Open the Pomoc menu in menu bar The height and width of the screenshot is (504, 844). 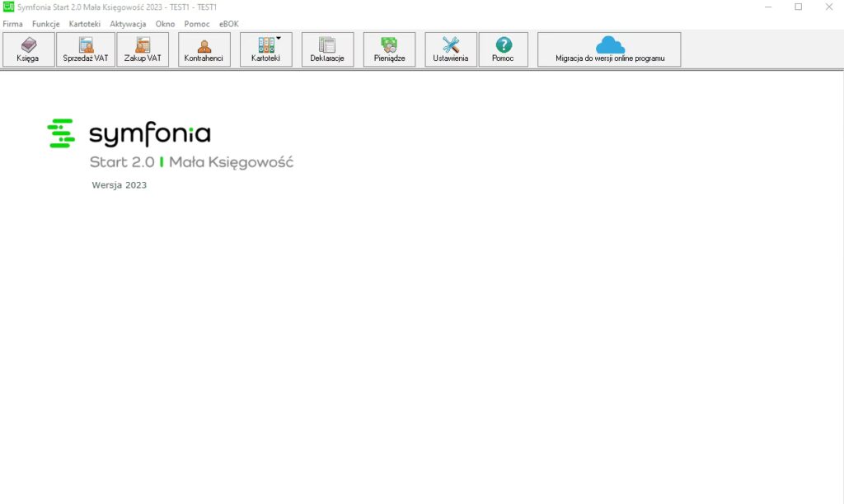pos(197,24)
